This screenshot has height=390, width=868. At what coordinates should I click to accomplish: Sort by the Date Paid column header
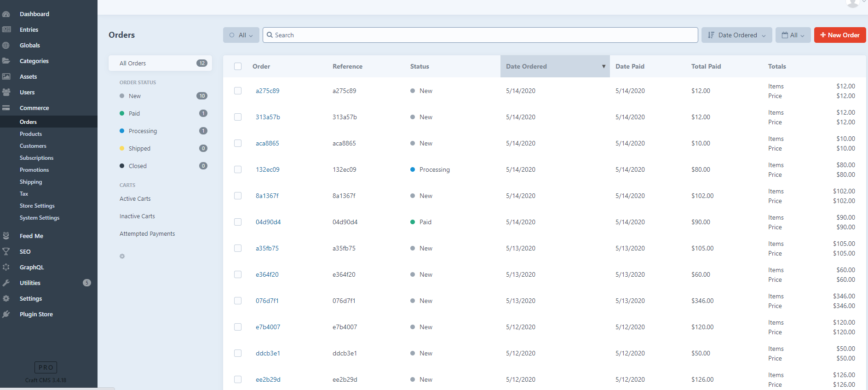coord(630,66)
